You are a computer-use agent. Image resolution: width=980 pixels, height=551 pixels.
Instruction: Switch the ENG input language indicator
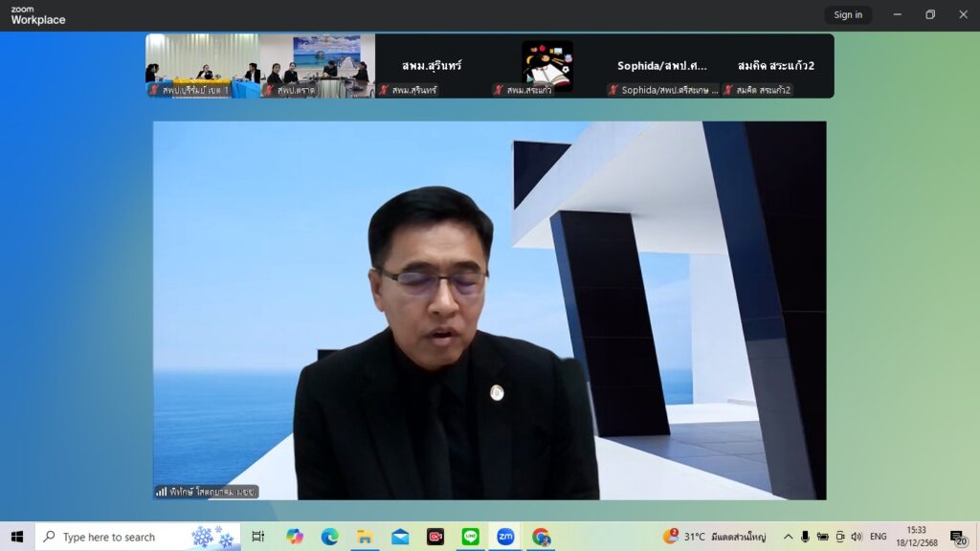[878, 537]
